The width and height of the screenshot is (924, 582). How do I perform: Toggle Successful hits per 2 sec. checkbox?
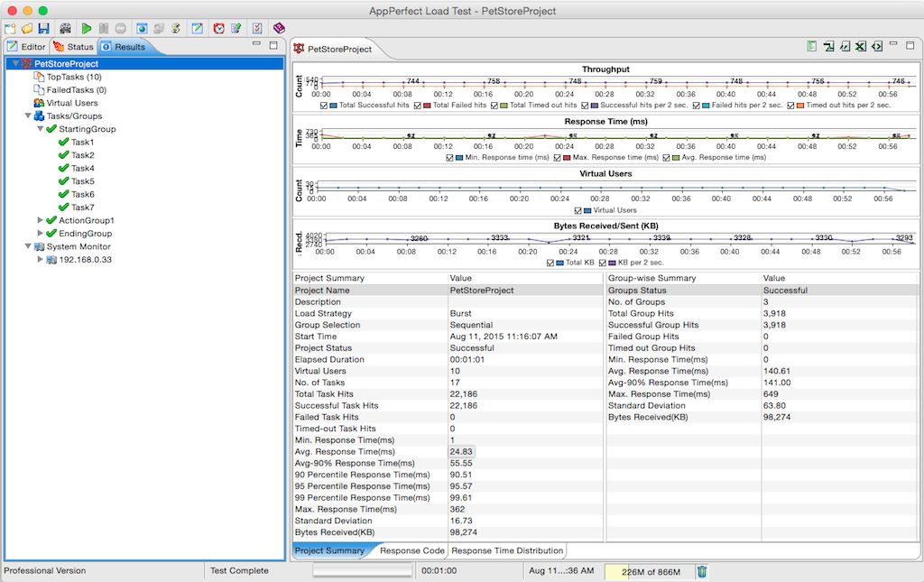coord(585,106)
